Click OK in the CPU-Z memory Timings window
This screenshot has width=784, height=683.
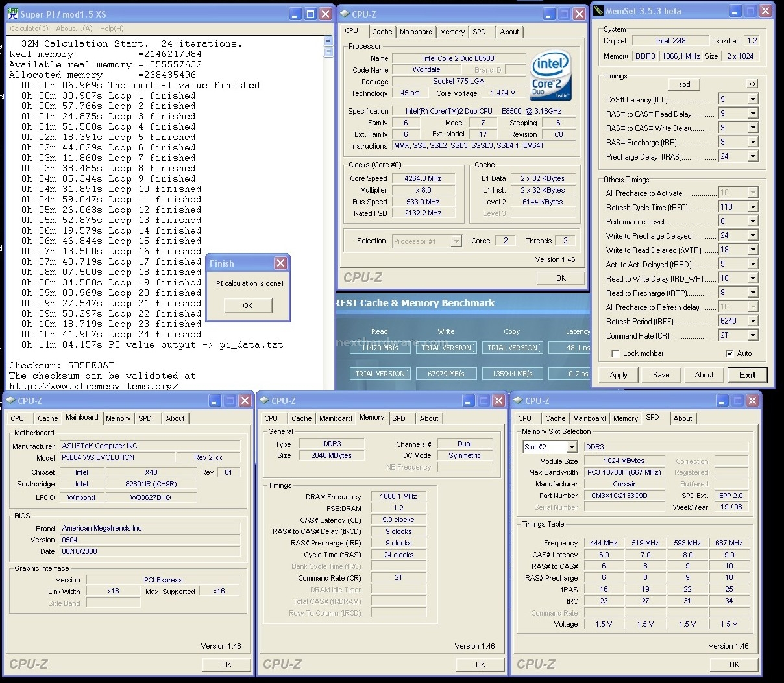click(x=480, y=664)
